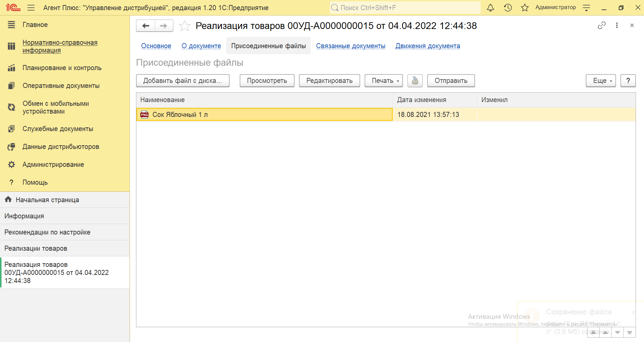Click Добавить файл с диска button

(x=182, y=81)
